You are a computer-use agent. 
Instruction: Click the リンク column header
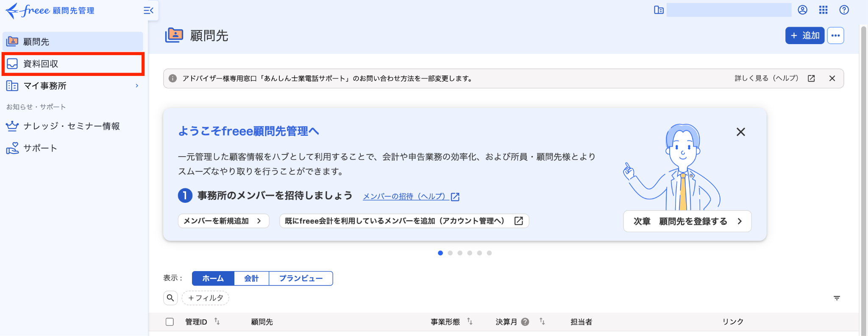click(733, 322)
